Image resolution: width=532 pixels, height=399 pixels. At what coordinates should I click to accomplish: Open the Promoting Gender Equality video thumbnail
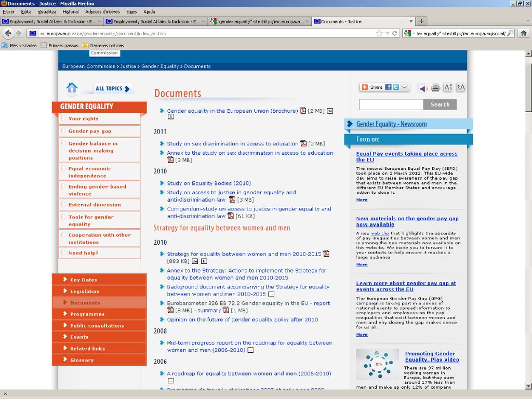(x=377, y=364)
